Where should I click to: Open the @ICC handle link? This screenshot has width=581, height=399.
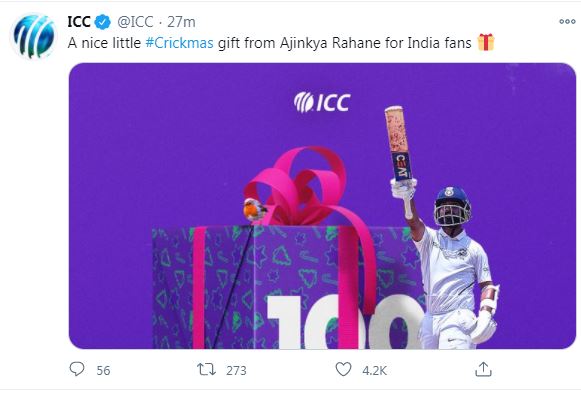click(135, 22)
